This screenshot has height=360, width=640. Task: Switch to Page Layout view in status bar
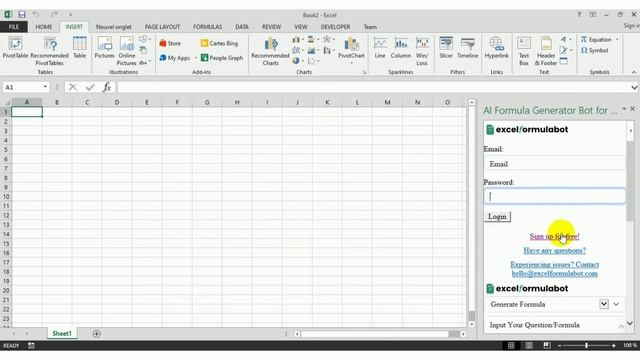pyautogui.click(x=529, y=345)
